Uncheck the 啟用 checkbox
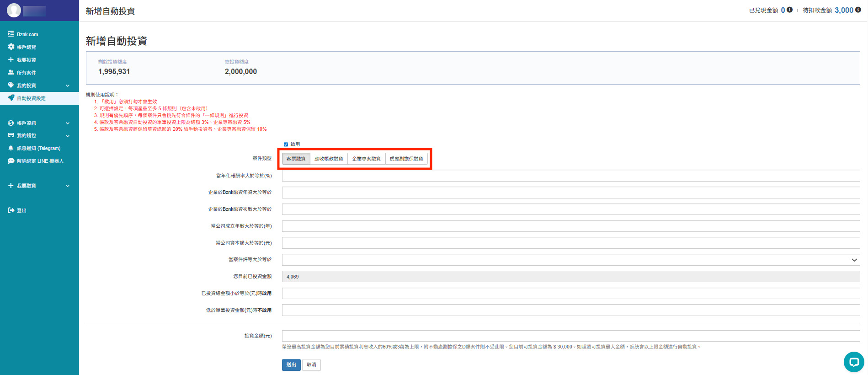Viewport: 868px width, 375px height. (286, 145)
